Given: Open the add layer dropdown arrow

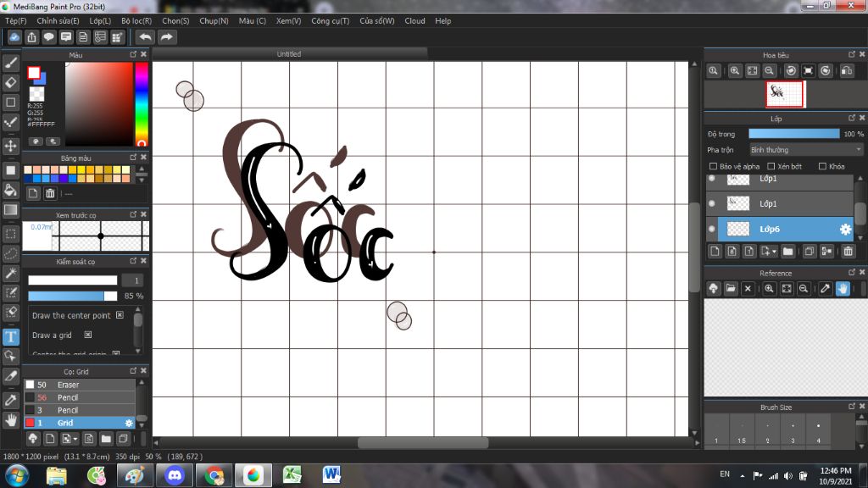Looking at the screenshot, I should pos(774,252).
